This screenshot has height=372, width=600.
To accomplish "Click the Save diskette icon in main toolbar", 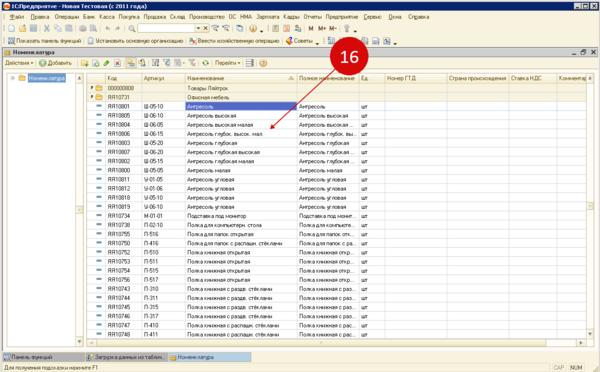I will (34, 28).
